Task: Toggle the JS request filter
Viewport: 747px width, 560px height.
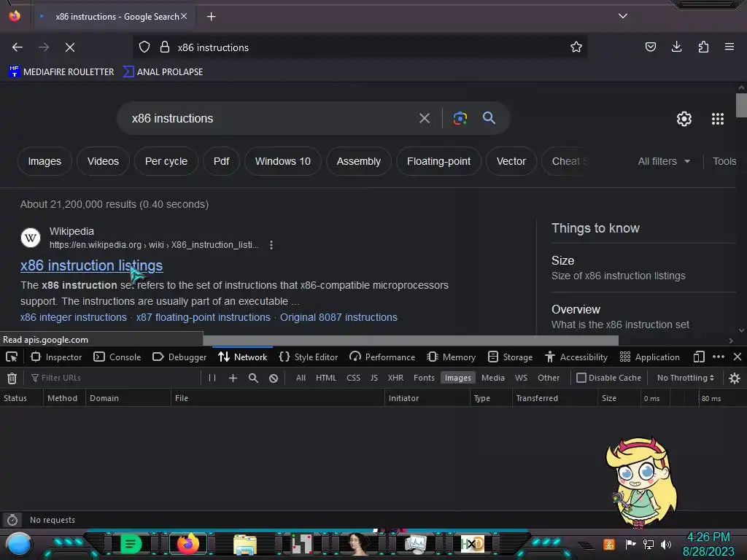Action: coord(374,378)
